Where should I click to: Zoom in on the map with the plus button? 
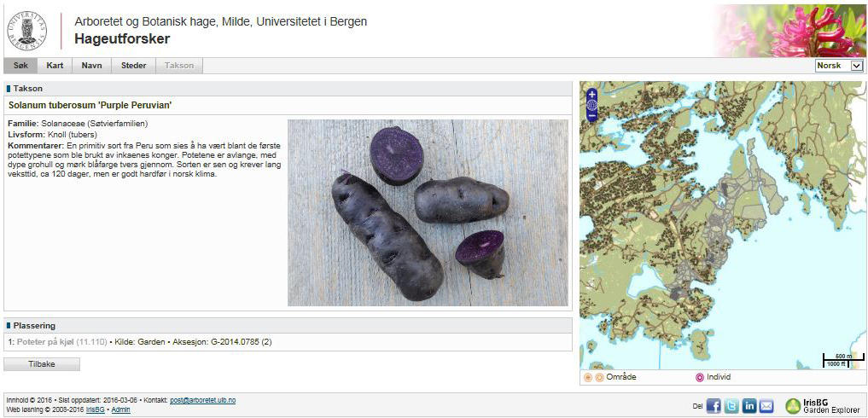tap(591, 94)
